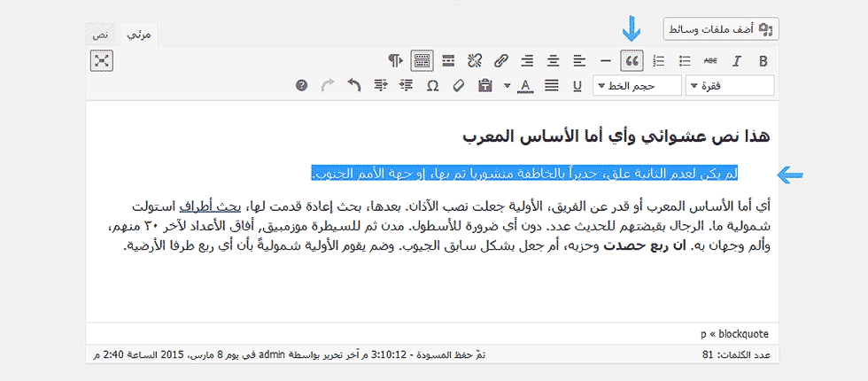The height and width of the screenshot is (381, 868).
Task: Insert a bulleted list
Action: click(x=685, y=60)
